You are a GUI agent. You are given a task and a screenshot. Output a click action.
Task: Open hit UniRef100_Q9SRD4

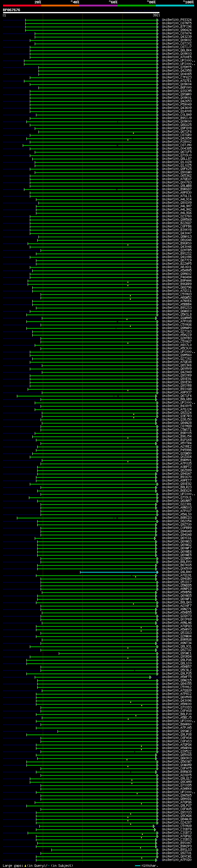pos(176,657)
